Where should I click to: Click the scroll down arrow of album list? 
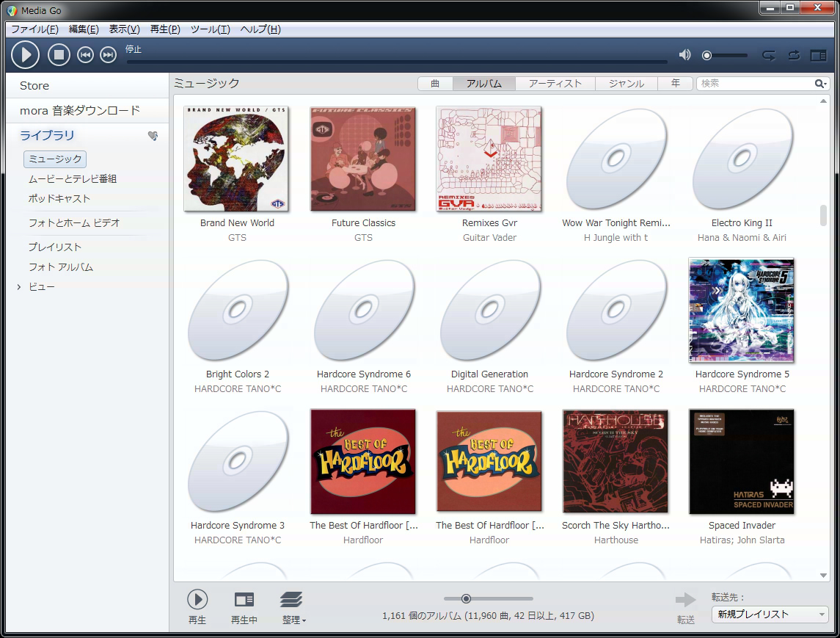823,576
